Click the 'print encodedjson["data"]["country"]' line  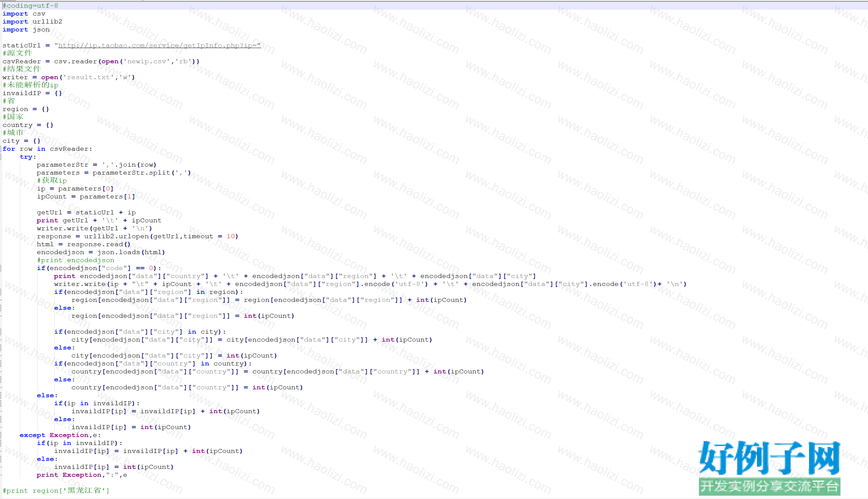[295, 276]
